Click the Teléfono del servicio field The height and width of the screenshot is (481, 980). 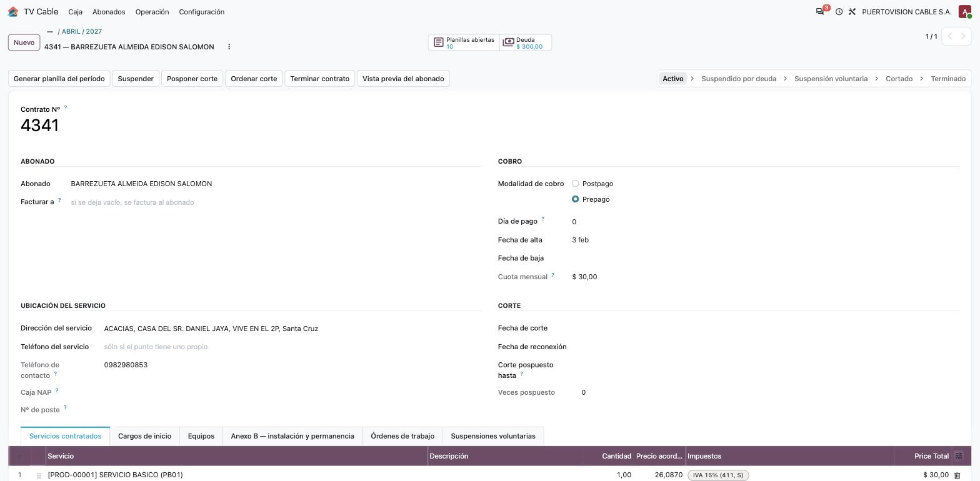(x=292, y=347)
